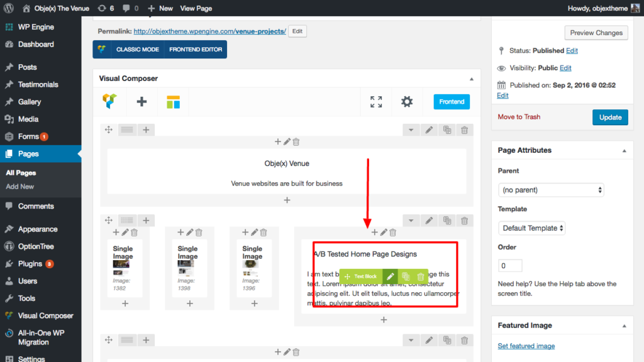Open the WordPress logo menu

point(9,8)
